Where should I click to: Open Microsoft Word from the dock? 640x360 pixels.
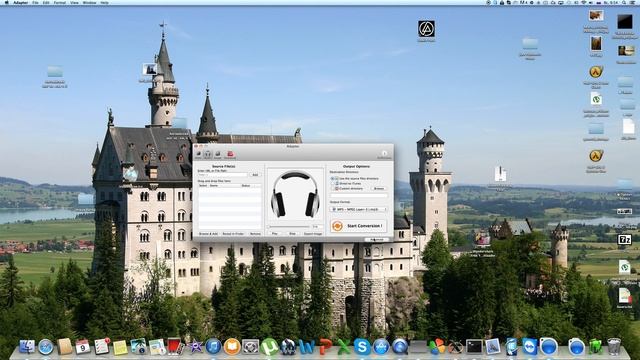tap(307, 347)
